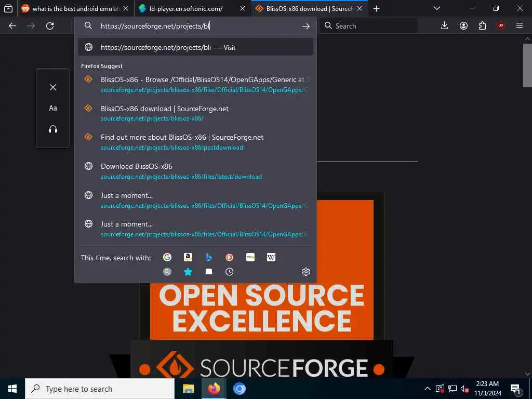Image resolution: width=532 pixels, height=399 pixels.
Task: Go back to the previous page
Action: tap(12, 26)
